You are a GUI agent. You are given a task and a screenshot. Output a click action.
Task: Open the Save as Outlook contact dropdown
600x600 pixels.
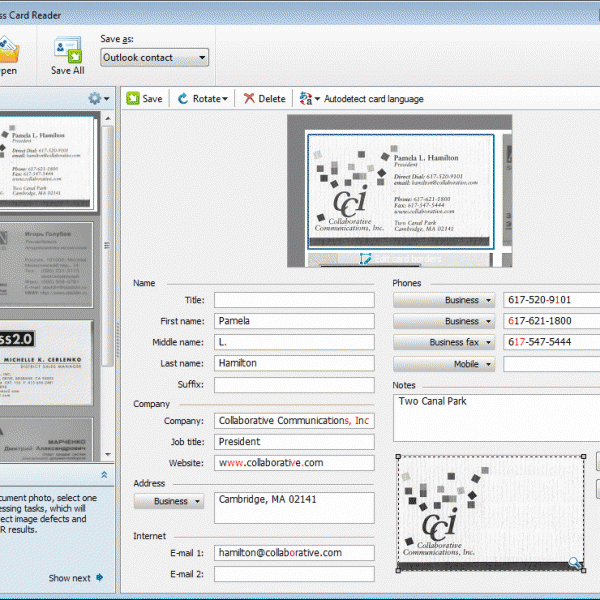155,58
